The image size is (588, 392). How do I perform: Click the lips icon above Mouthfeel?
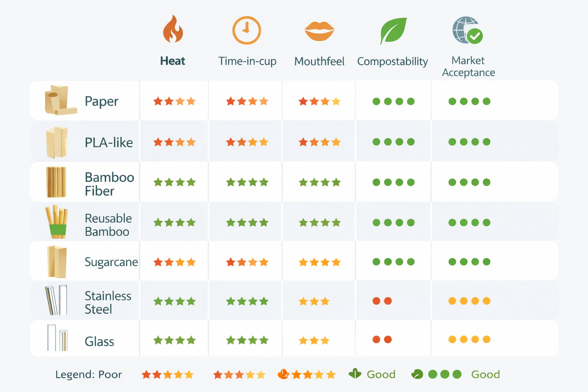pos(319,31)
